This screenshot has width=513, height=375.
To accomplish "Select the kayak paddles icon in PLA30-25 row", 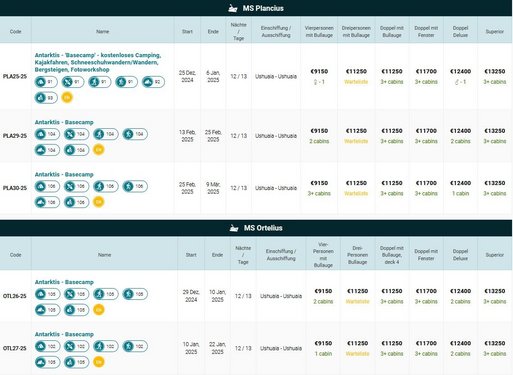I will tap(70, 186).
